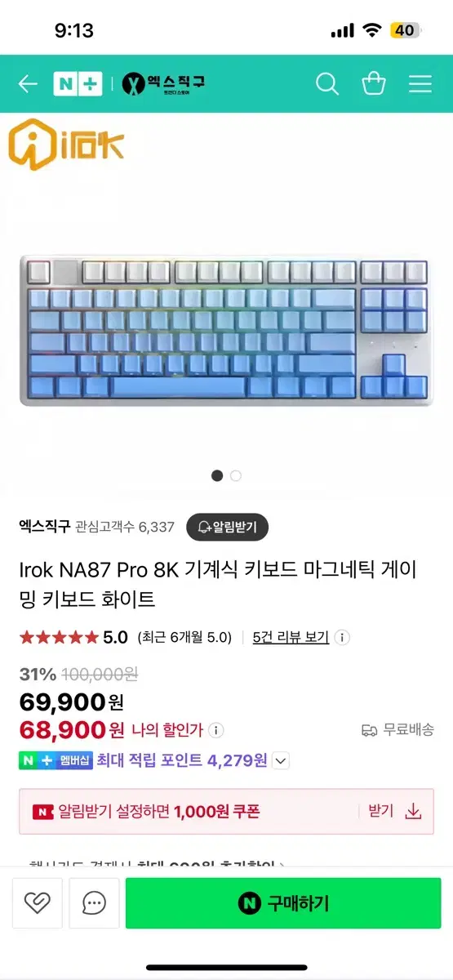Expand the 최대 적립 포인트 dropdown arrow
453x980 pixels.
pyautogui.click(x=281, y=761)
